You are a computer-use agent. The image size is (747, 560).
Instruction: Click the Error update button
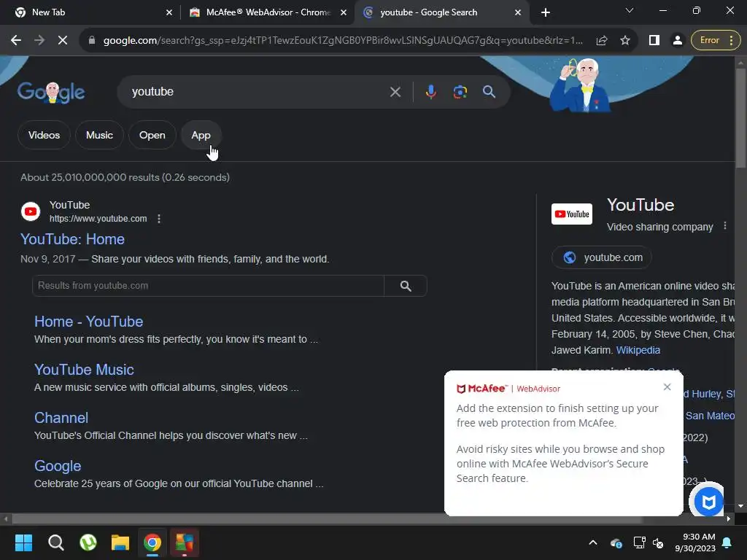point(716,41)
